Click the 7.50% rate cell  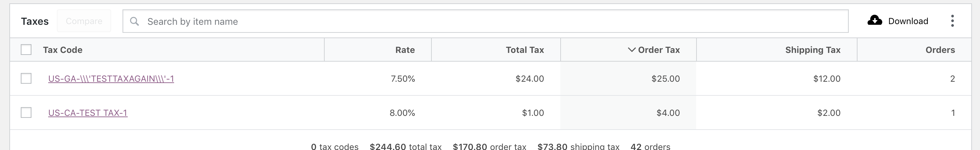point(403,79)
